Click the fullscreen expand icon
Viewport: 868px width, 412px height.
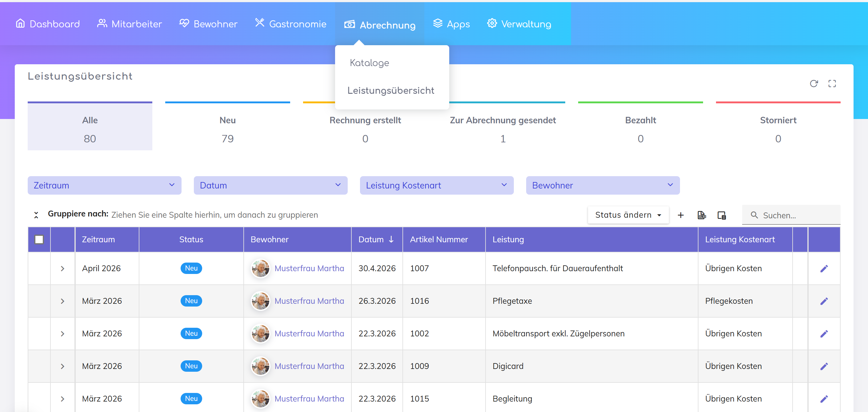click(x=832, y=84)
